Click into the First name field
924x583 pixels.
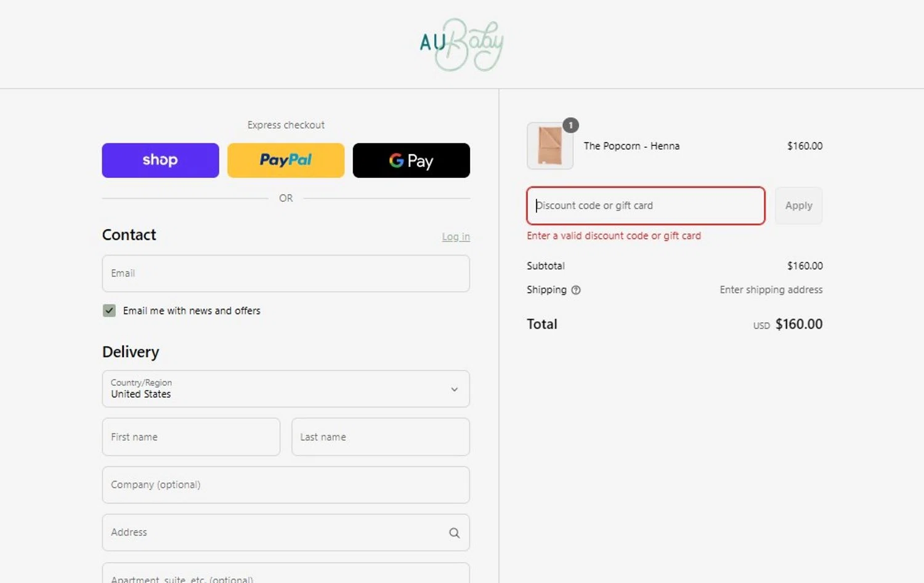(191, 436)
